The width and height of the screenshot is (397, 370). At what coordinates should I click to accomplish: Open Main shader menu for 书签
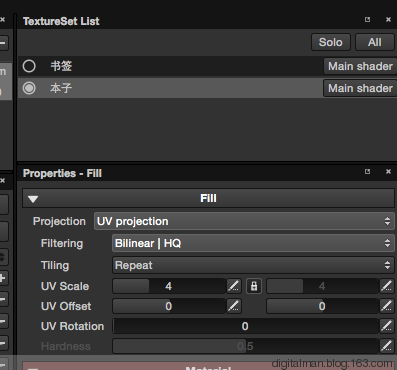[360, 66]
